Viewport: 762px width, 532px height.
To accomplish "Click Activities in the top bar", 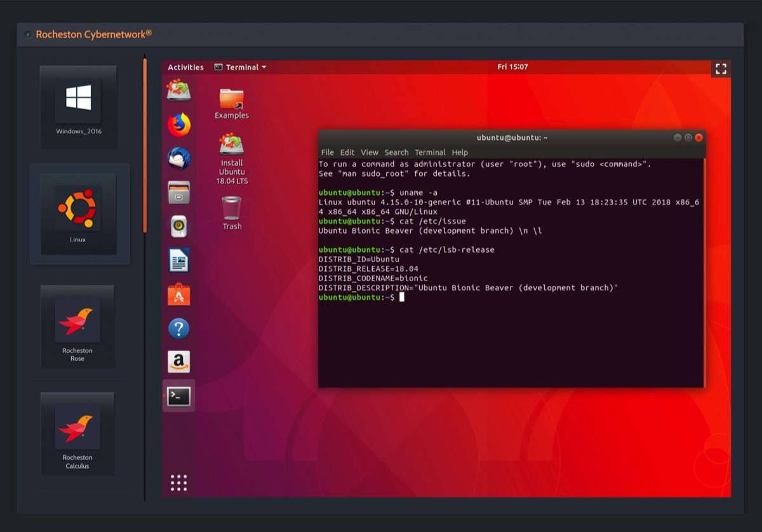I will coord(185,67).
